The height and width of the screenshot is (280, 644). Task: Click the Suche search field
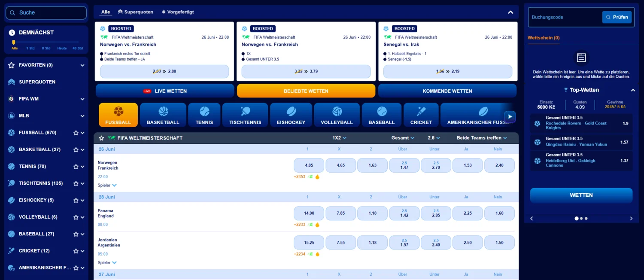click(46, 13)
